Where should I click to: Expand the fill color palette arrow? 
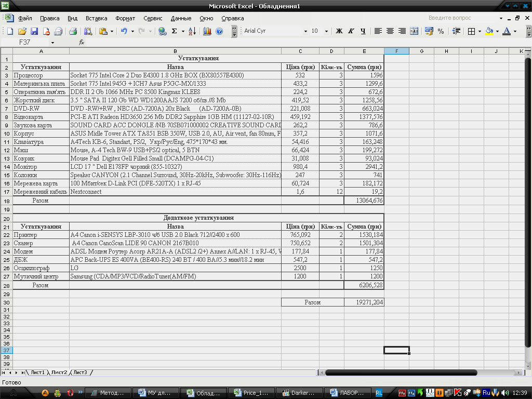tap(497, 31)
